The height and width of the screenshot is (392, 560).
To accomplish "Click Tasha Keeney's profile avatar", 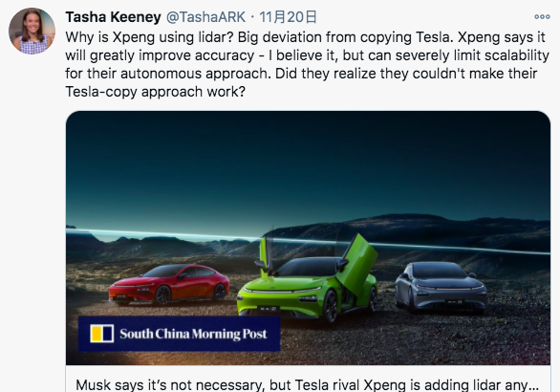I will click(x=32, y=32).
